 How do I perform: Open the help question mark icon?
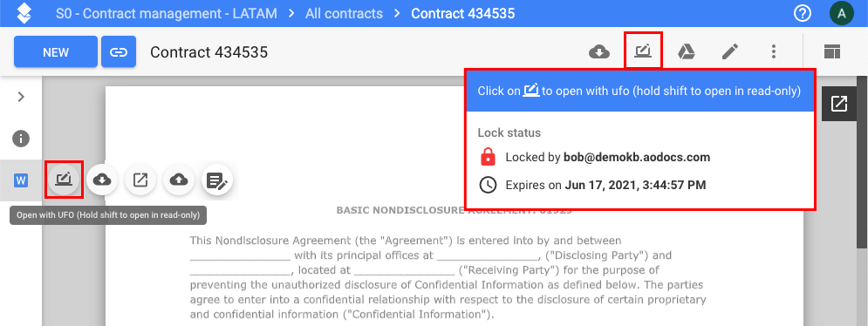pyautogui.click(x=802, y=13)
